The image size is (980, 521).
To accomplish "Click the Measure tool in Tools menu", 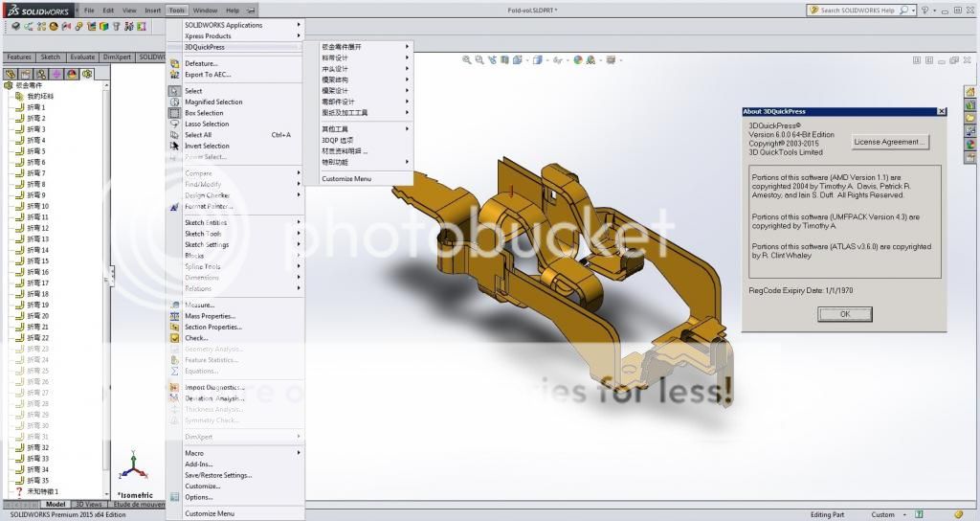I will pos(199,305).
